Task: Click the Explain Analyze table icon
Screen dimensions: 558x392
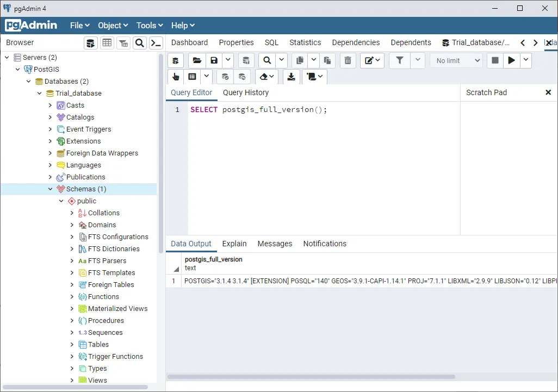Action: coord(192,77)
